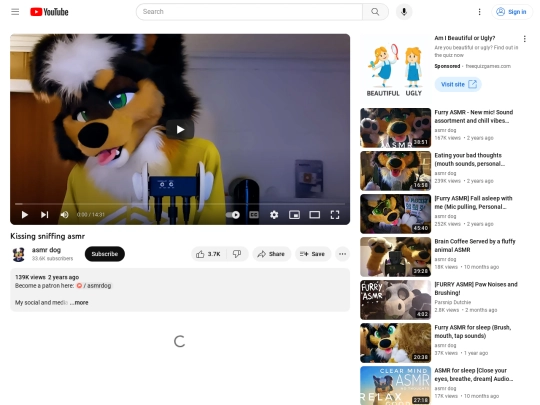Open '[Furry ASMR] Fall asleep with me' title
The image size is (540, 405).
click(x=473, y=202)
